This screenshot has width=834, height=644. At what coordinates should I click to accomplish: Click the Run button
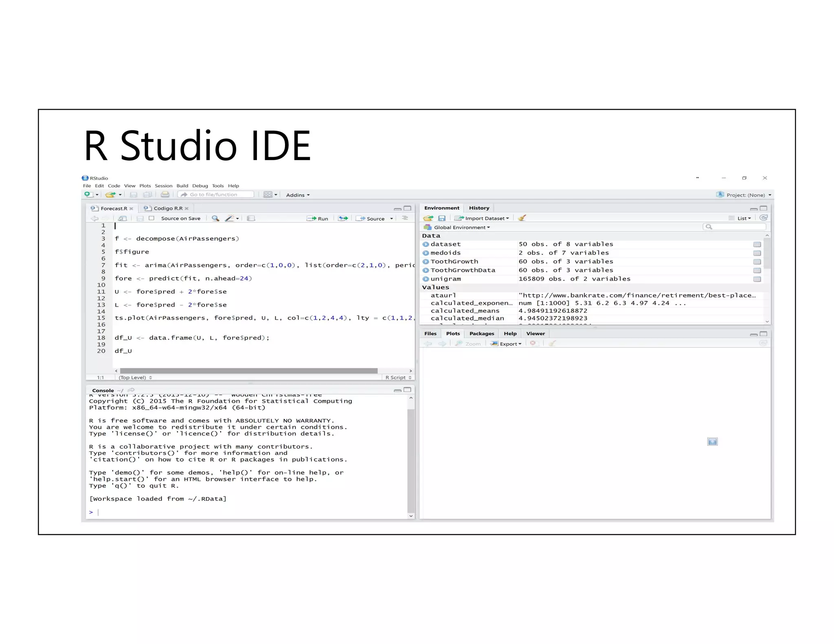318,219
